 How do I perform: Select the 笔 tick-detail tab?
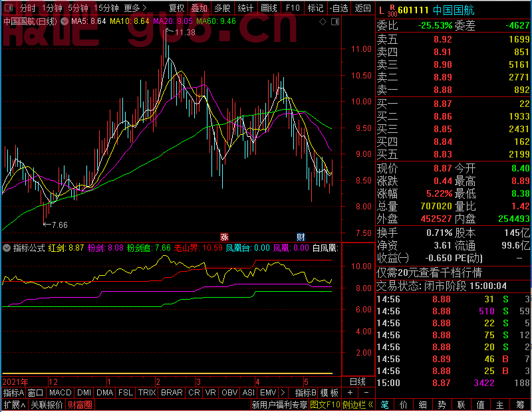tap(384, 405)
